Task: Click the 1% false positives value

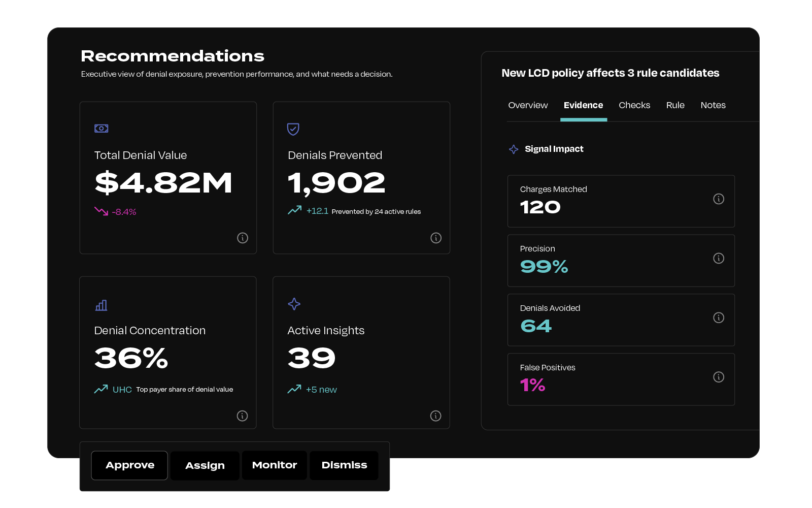Action: [532, 386]
